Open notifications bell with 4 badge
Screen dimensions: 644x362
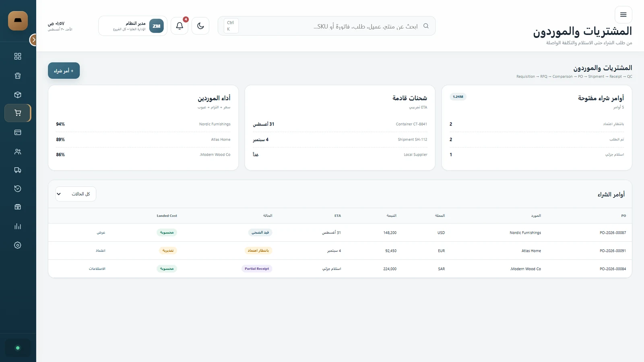tap(180, 26)
